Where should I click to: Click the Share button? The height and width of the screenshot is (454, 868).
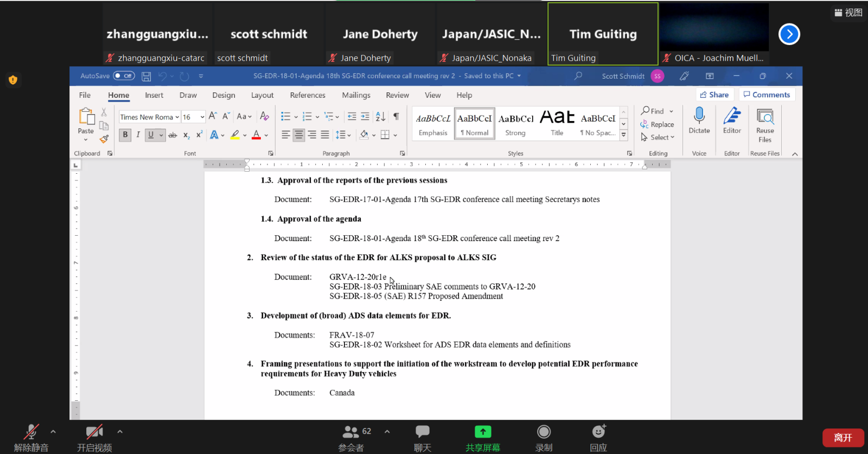[x=714, y=94]
